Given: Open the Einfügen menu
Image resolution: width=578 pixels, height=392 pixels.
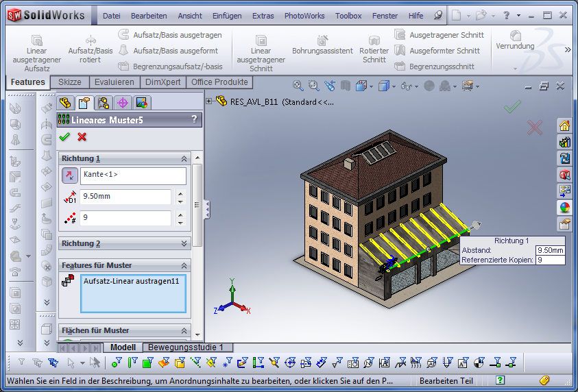Looking at the screenshot, I should 226,15.
